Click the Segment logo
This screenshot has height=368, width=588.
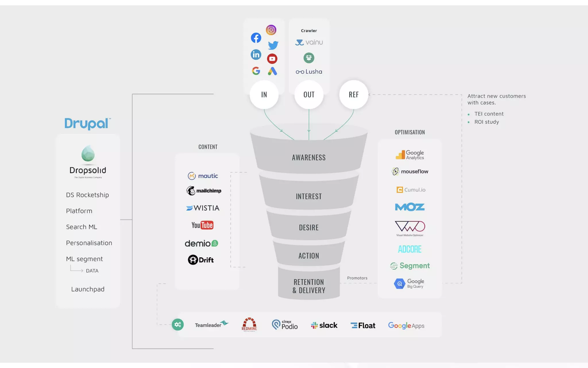410,266
